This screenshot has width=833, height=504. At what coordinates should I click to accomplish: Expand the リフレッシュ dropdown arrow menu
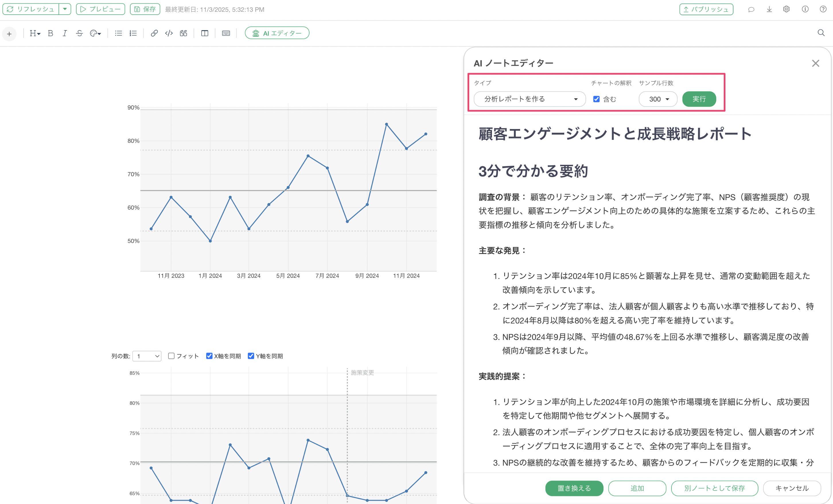pyautogui.click(x=65, y=9)
